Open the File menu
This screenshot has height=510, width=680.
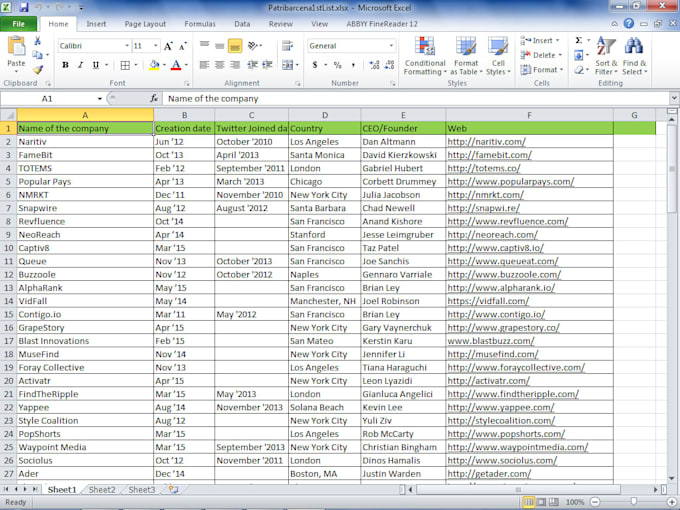click(x=20, y=23)
